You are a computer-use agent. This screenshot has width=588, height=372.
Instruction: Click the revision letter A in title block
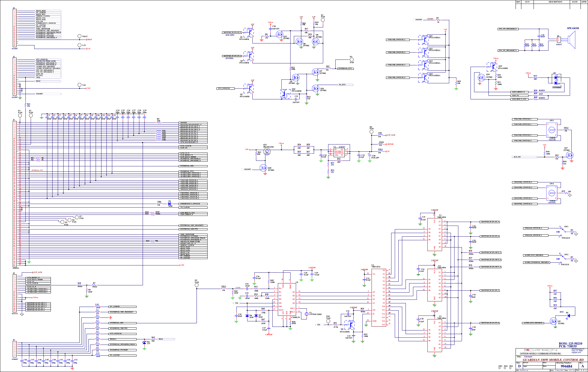583,366
